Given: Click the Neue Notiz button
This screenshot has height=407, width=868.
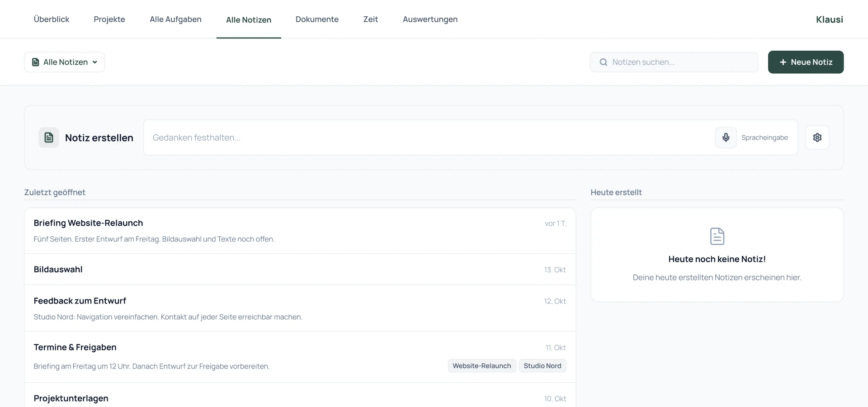Looking at the screenshot, I should [806, 62].
